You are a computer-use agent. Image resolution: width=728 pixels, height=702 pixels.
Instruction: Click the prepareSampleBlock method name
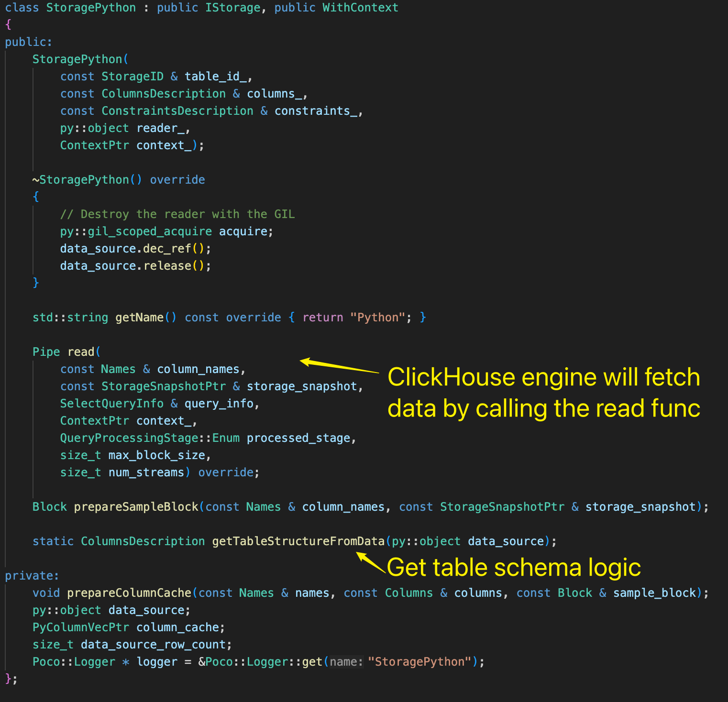point(136,506)
